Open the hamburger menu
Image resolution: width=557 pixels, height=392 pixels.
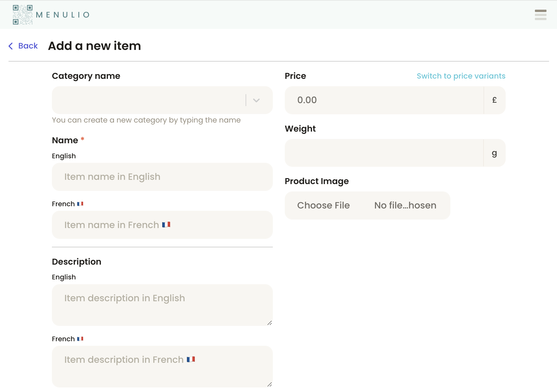(540, 15)
